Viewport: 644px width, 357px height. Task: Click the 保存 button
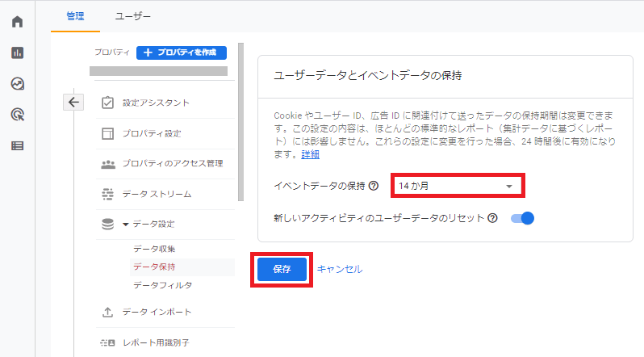click(282, 270)
